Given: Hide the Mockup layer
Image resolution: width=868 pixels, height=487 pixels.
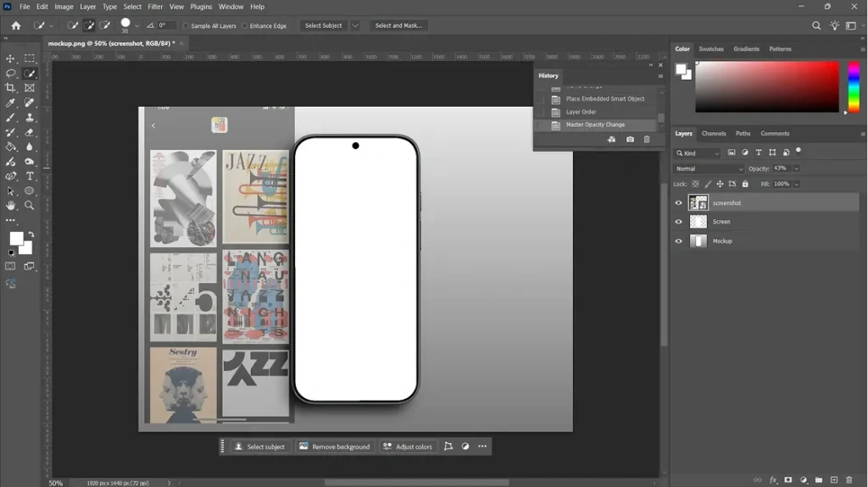Looking at the screenshot, I should (x=679, y=241).
